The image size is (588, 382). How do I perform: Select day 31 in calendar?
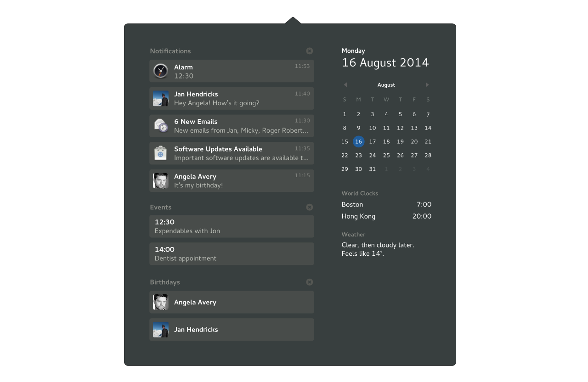point(373,169)
